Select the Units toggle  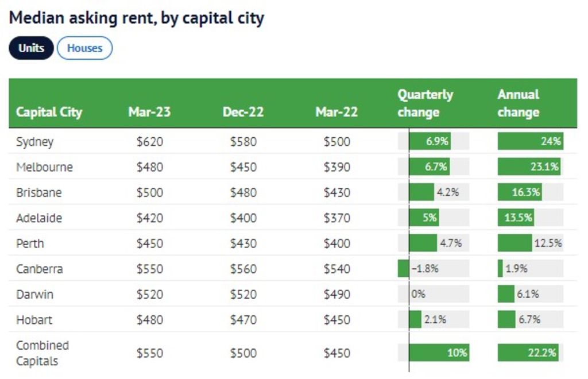(x=30, y=48)
